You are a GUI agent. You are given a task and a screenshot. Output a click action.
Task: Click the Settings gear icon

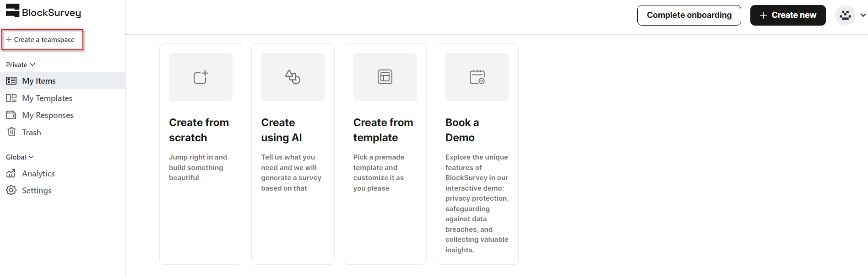click(x=11, y=191)
